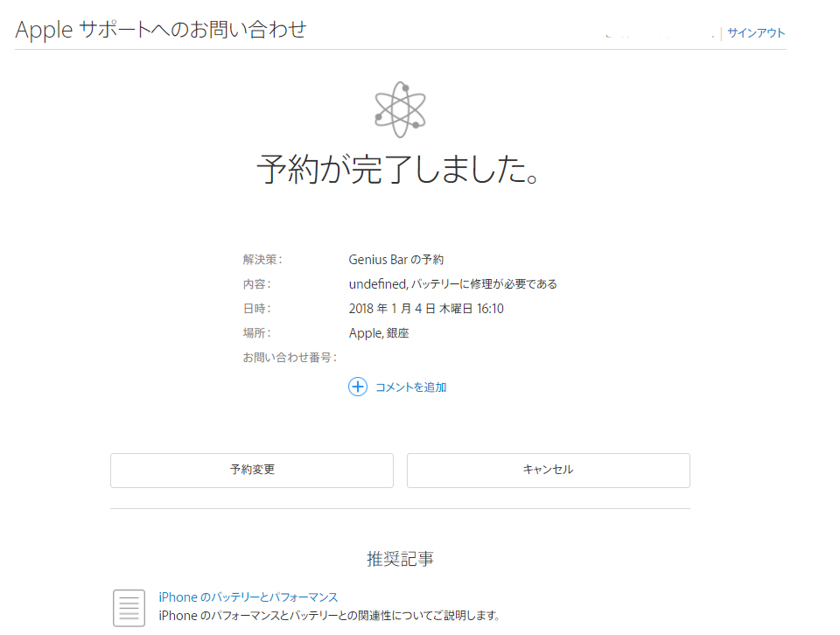
Task: Click the お問い合わせ番号 label
Action: tap(290, 358)
